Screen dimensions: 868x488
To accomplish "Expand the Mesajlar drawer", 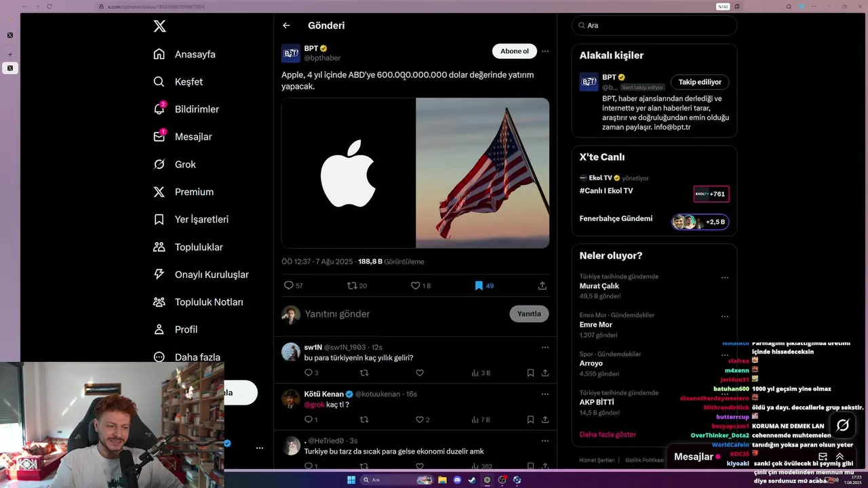I will pyautogui.click(x=840, y=457).
